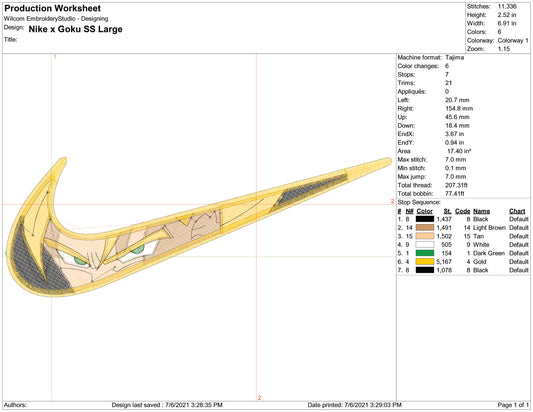Select stitch count '505' for White
Image resolution: width=533 pixels, height=412 pixels.
point(446,245)
